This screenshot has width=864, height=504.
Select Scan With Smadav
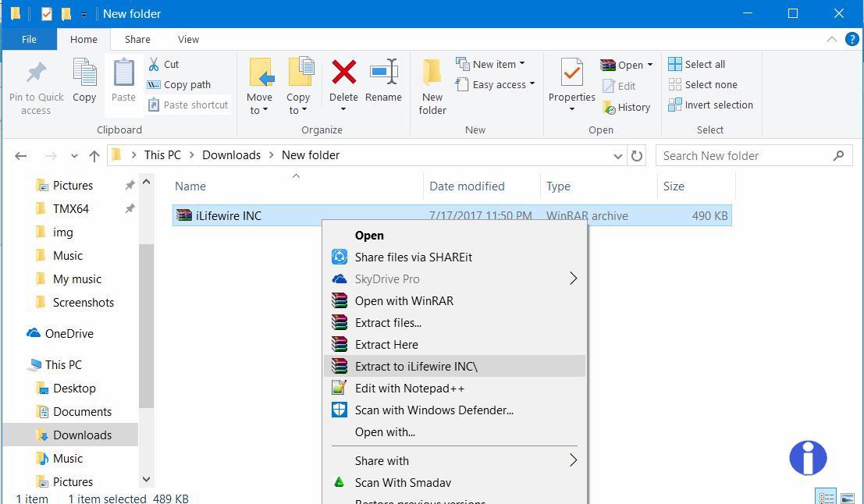[x=455, y=482]
